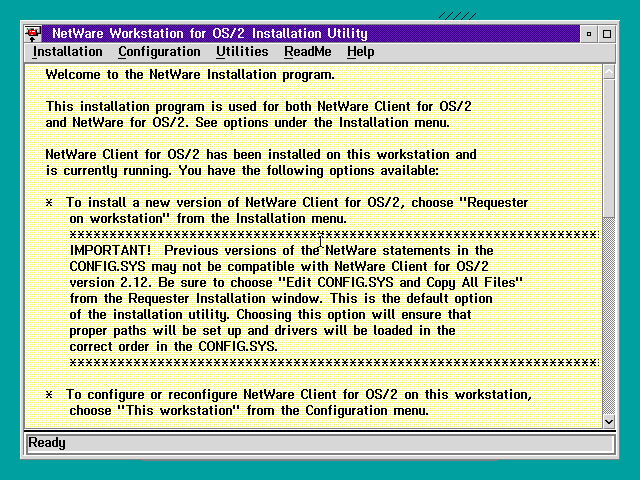The height and width of the screenshot is (480, 640).
Task: Click the scroll up arrow of the text area
Action: (x=609, y=72)
